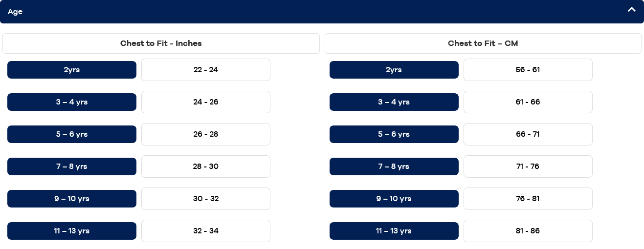Collapse the Age section chevron
The width and height of the screenshot is (644, 249).
(632, 10)
